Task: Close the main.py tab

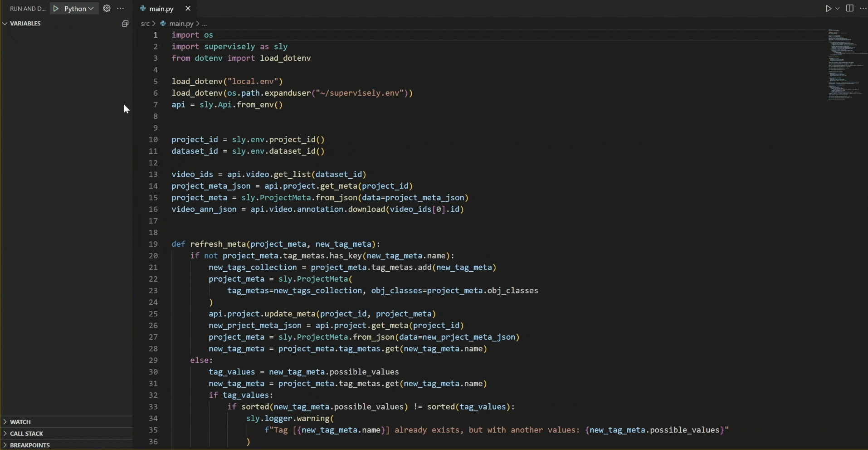Action: [188, 9]
